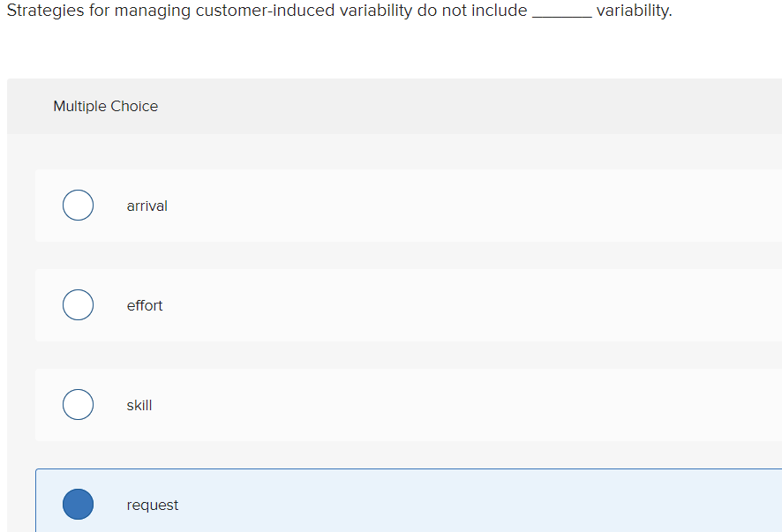Click the word request in the options
Screen dimensions: 782x532
tap(152, 505)
